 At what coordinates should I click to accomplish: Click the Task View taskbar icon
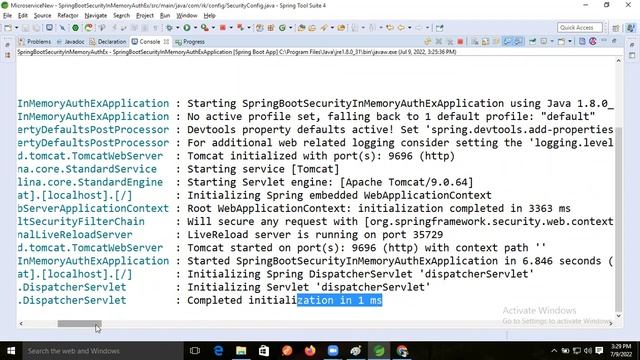pyautogui.click(x=195, y=351)
